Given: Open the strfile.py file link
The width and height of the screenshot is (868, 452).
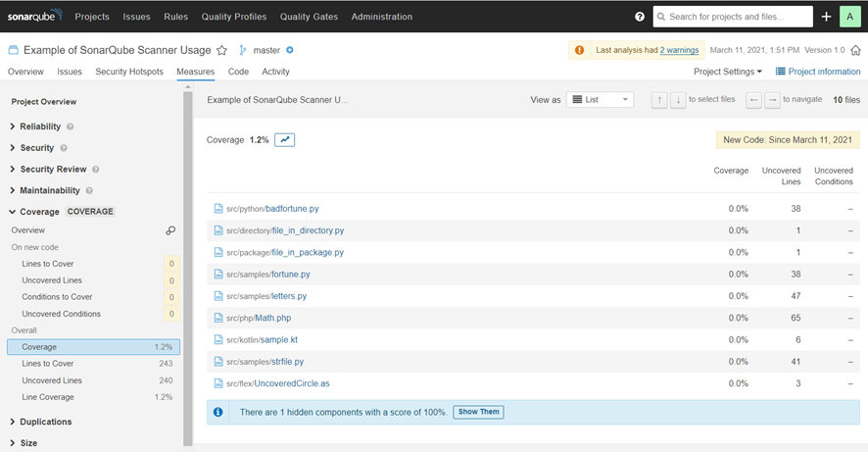Looking at the screenshot, I should 287,362.
